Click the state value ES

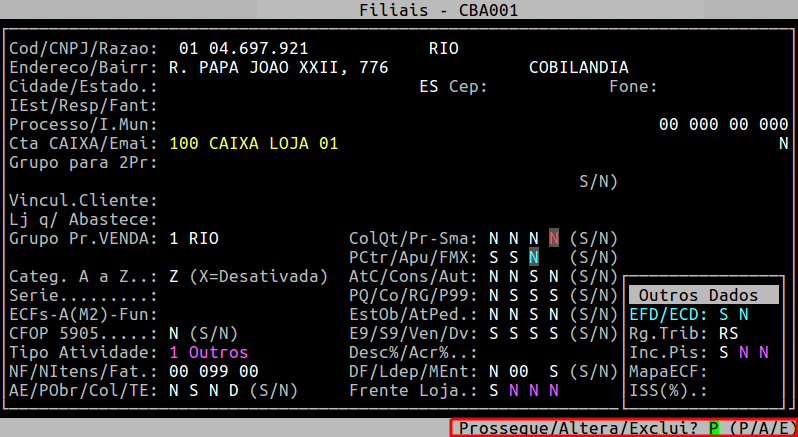pyautogui.click(x=428, y=86)
